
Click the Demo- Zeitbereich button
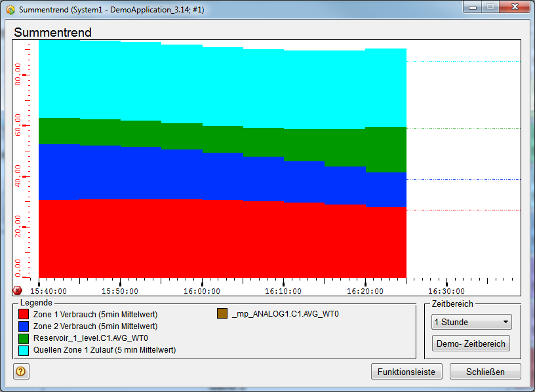point(471,343)
